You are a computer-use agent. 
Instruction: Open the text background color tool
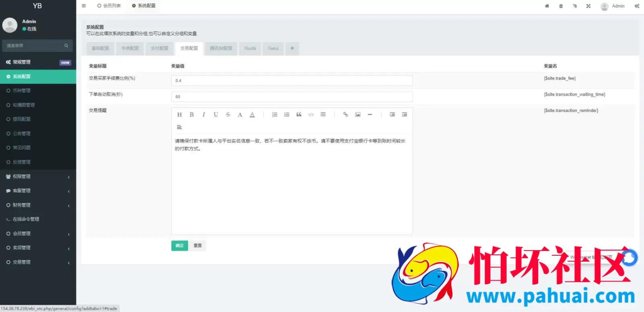[x=252, y=115]
